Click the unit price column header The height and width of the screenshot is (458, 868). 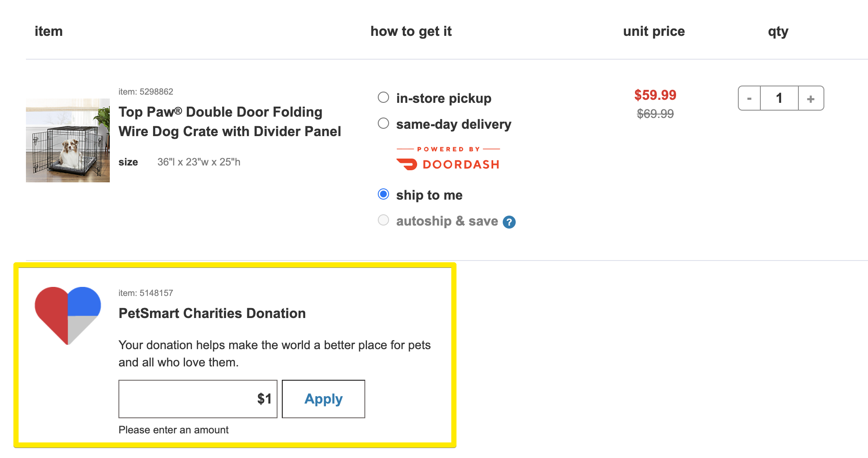[653, 31]
